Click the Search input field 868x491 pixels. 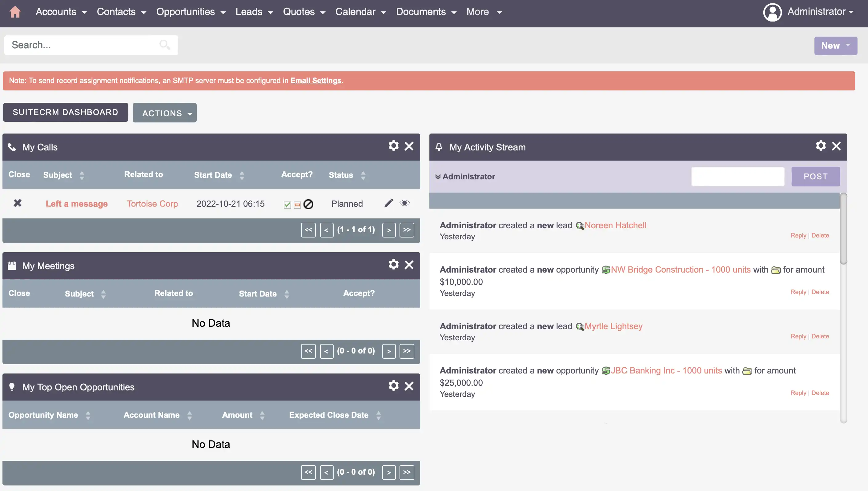(90, 45)
